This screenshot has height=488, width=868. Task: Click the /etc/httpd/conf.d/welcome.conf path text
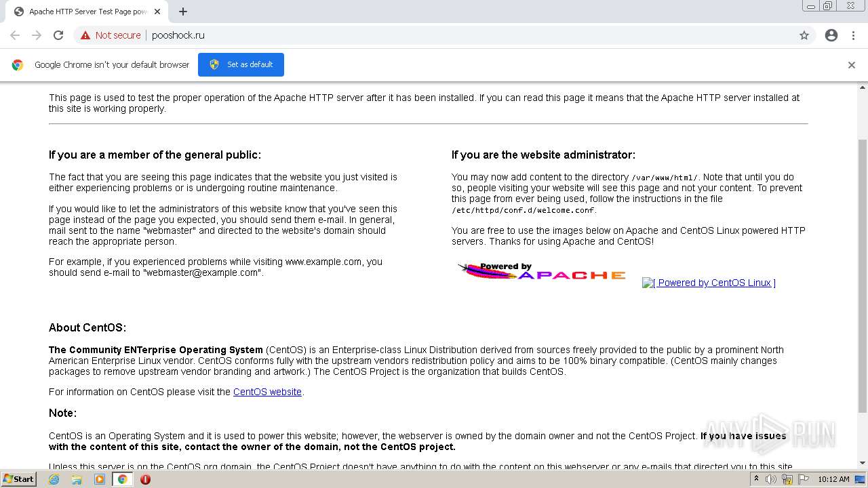pos(523,210)
